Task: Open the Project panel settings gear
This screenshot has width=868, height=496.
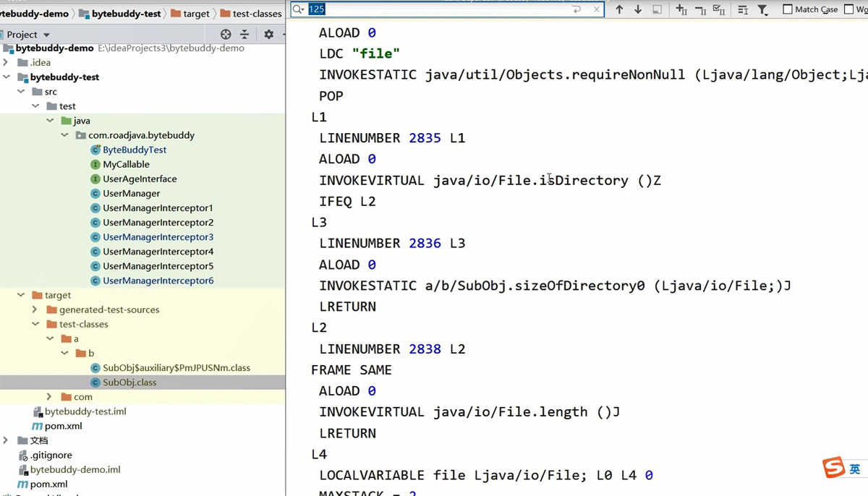Action: pos(269,34)
